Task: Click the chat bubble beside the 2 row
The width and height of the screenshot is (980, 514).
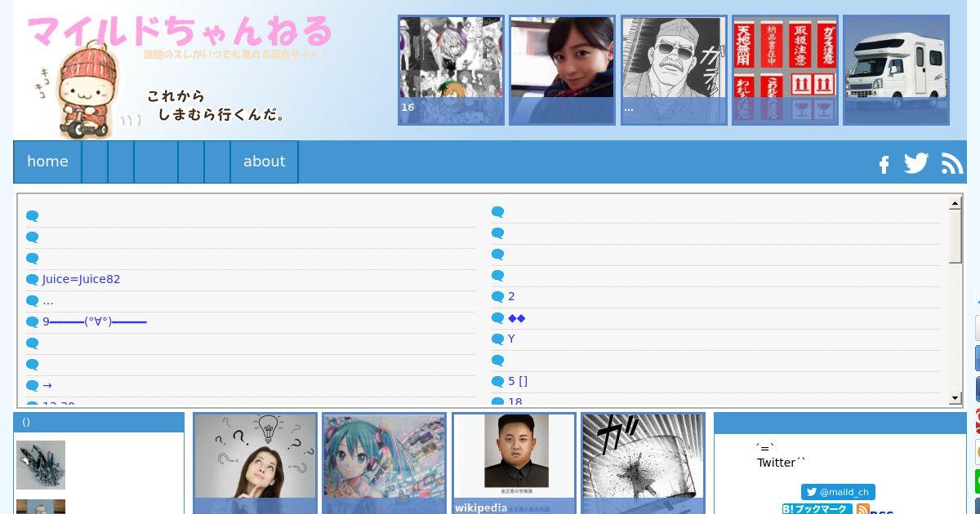Action: pos(498,297)
